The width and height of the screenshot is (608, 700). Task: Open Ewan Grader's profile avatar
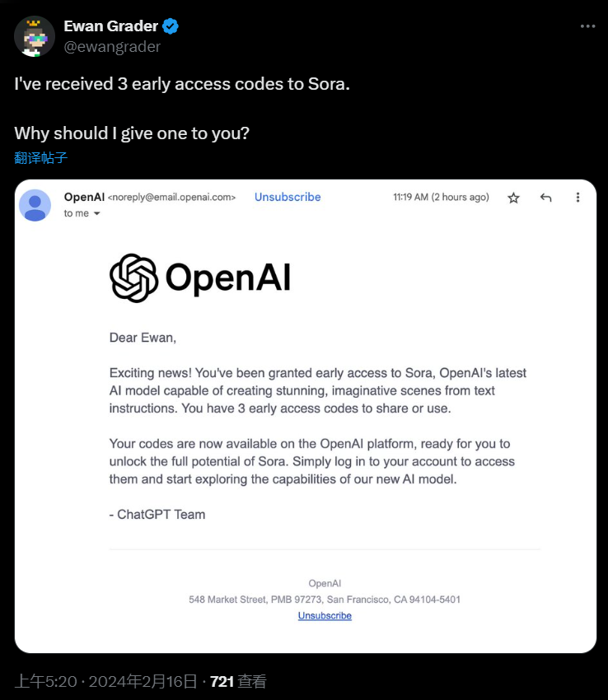pyautogui.click(x=35, y=36)
